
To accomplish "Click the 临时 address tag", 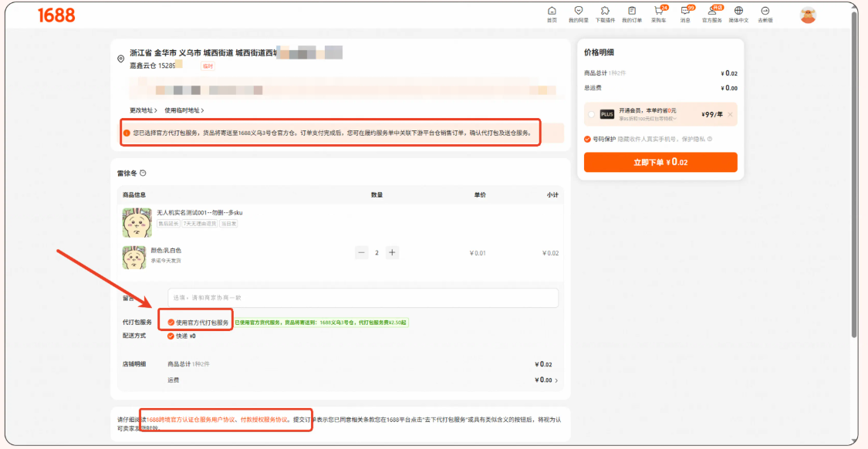I will 208,66.
